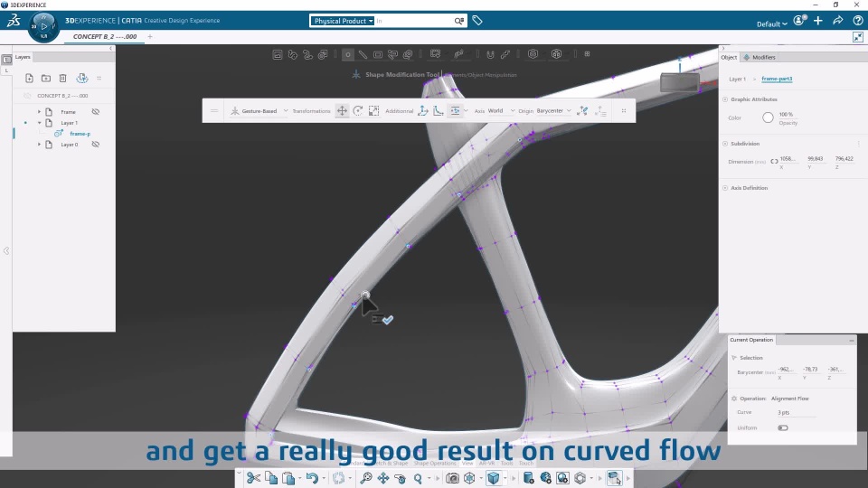Click the Dimension X value field
The height and width of the screenshot is (488, 868).
(x=788, y=159)
